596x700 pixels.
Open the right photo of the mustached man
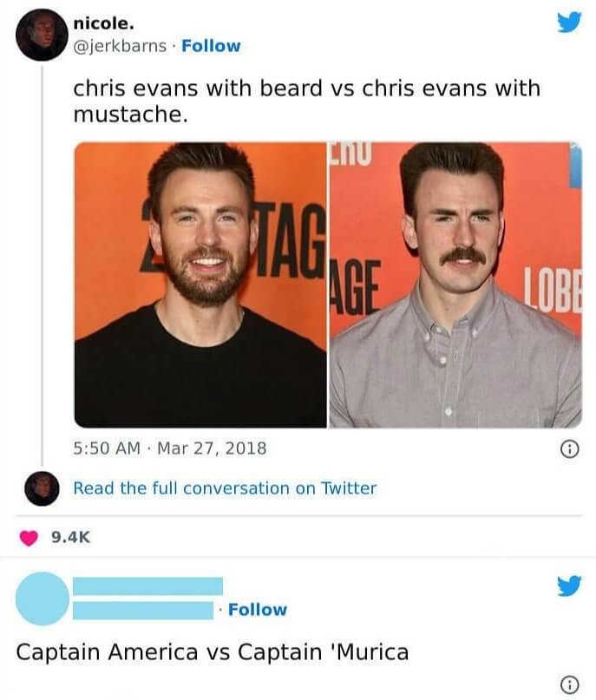click(455, 285)
